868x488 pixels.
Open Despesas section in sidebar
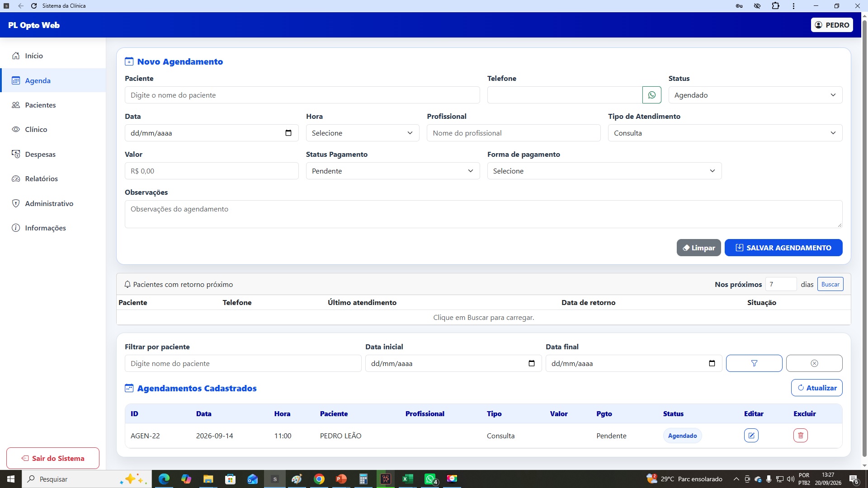coord(53,154)
